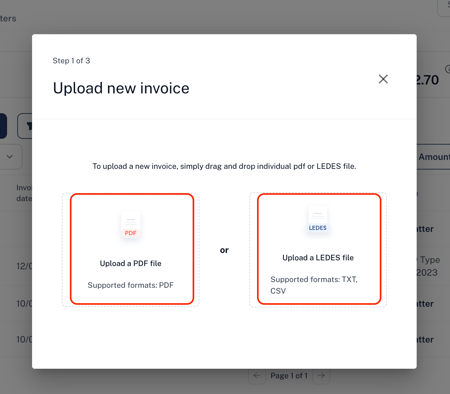Viewport: 450px width, 394px height.
Task: Click the filter icon button behind dialog
Action: (x=25, y=126)
